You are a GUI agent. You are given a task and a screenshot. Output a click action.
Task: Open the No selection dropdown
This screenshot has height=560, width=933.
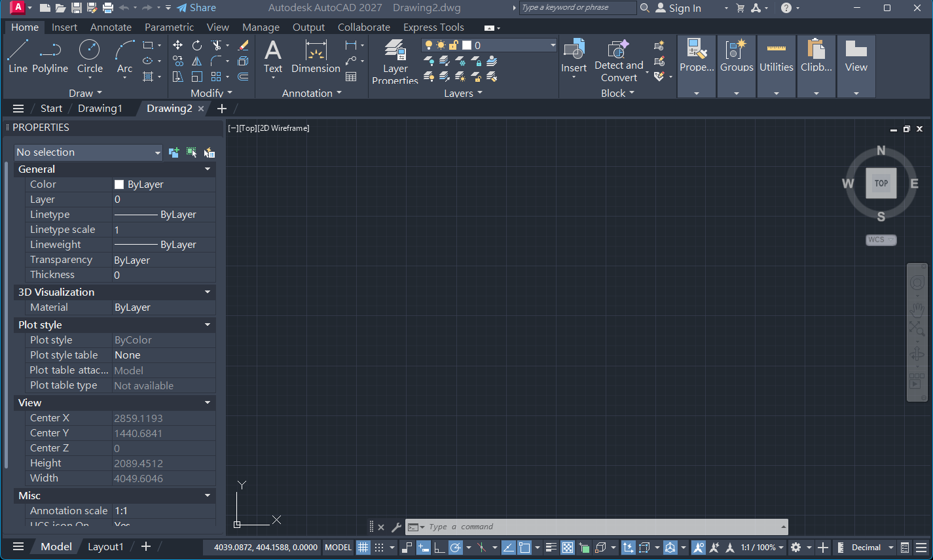[x=88, y=152]
